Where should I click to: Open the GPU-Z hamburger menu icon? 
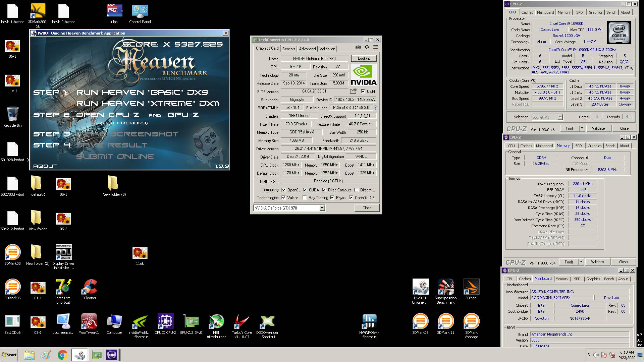tap(376, 47)
